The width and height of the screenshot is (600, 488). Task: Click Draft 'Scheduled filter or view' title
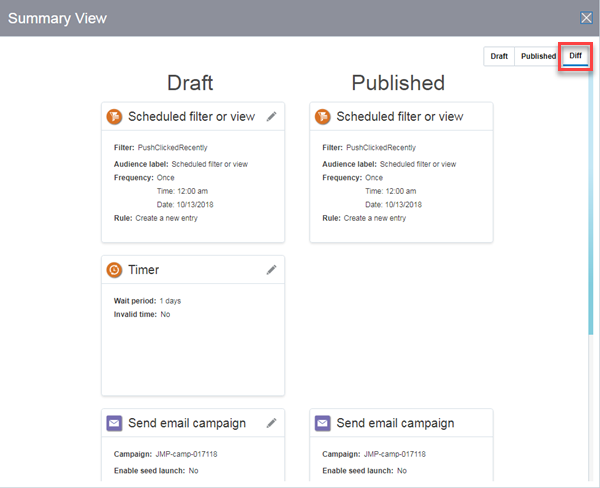192,117
